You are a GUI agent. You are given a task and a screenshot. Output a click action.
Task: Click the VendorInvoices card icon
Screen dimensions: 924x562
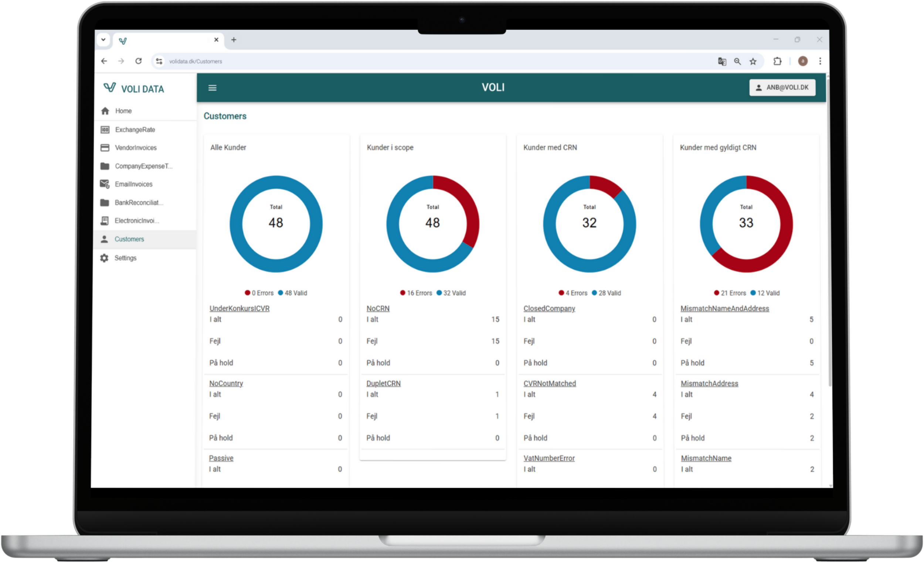click(x=105, y=148)
